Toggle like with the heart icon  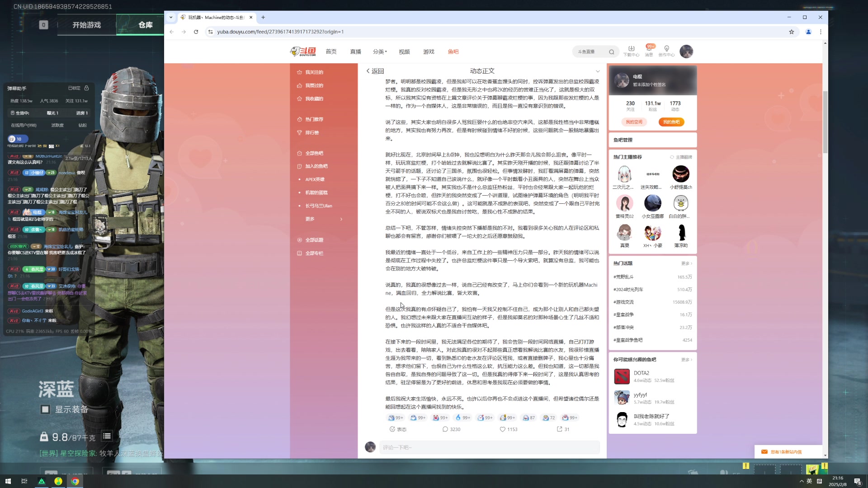click(x=503, y=429)
